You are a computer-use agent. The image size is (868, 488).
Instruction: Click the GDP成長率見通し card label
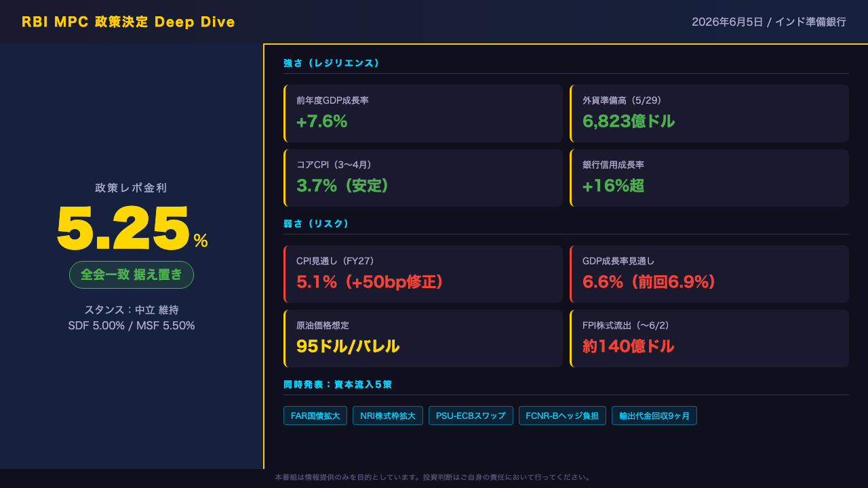[618, 261]
